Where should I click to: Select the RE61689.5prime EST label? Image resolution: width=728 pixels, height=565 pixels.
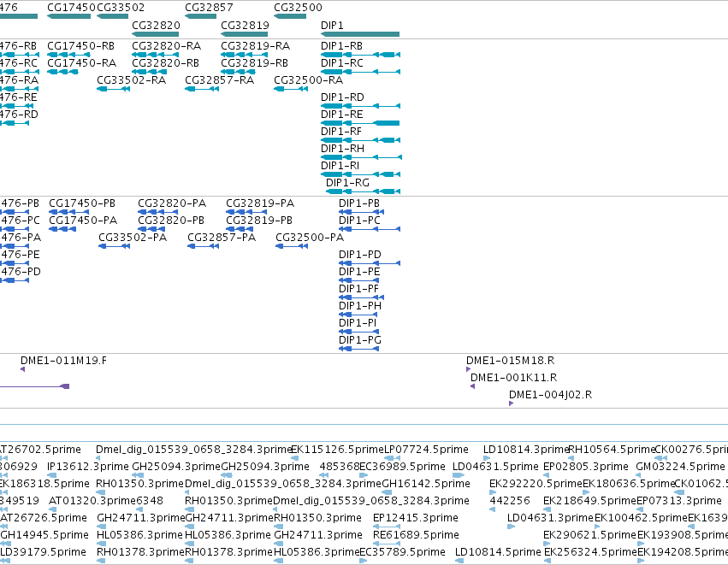416,535
